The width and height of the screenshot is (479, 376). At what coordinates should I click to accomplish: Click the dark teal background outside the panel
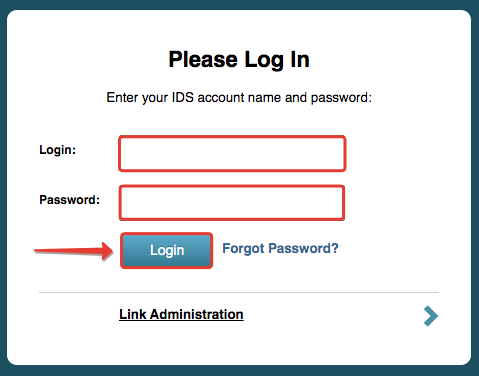(x=3, y=187)
